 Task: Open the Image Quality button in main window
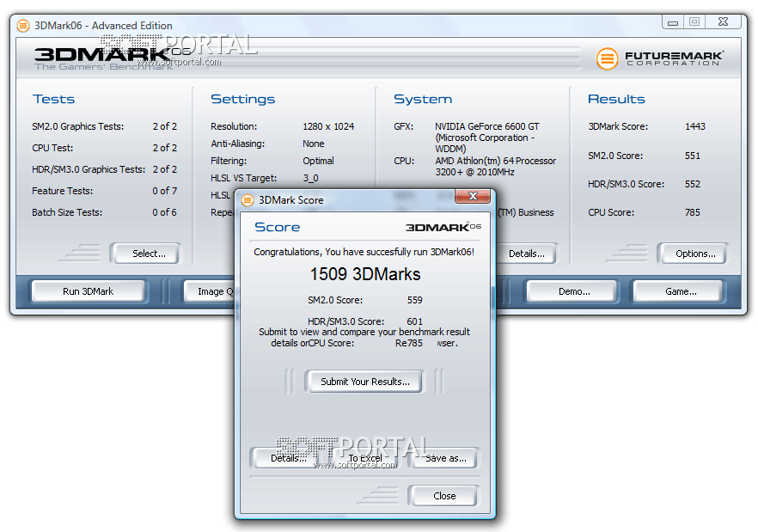coord(211,291)
